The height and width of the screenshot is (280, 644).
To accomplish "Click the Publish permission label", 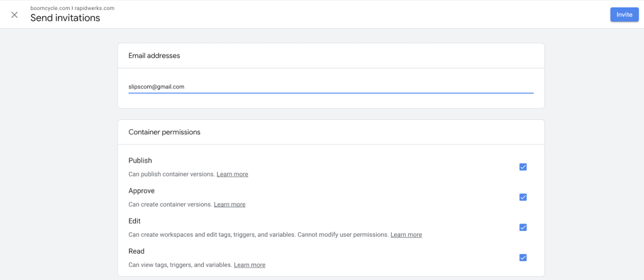I will [x=140, y=161].
